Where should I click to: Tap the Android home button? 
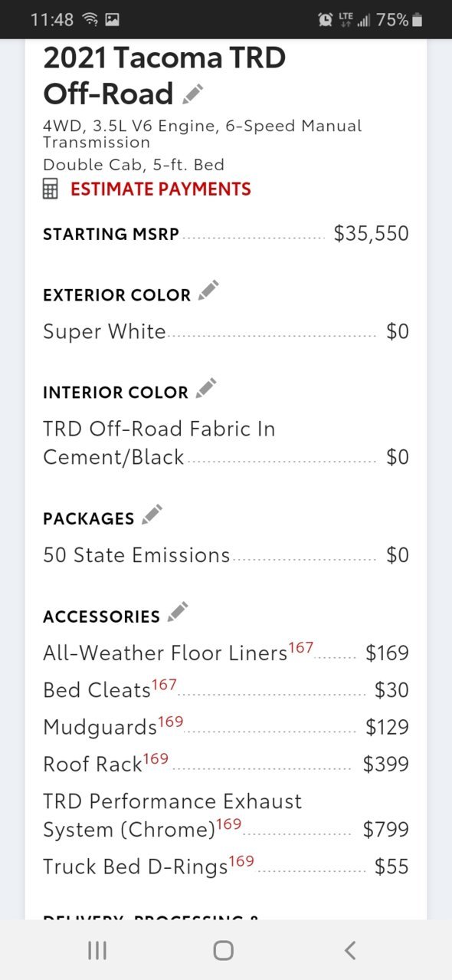[x=223, y=951]
